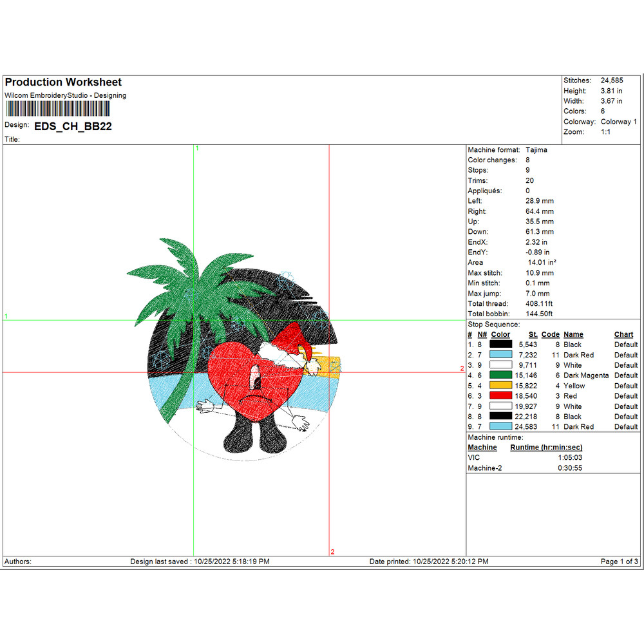Click the empty Title field
This screenshot has height=644, width=644.
click(129, 139)
